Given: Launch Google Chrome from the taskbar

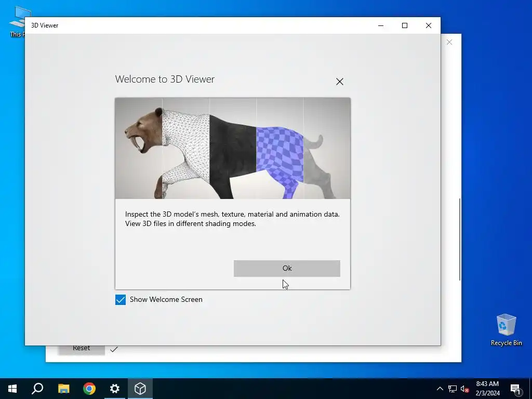Looking at the screenshot, I should click(89, 389).
